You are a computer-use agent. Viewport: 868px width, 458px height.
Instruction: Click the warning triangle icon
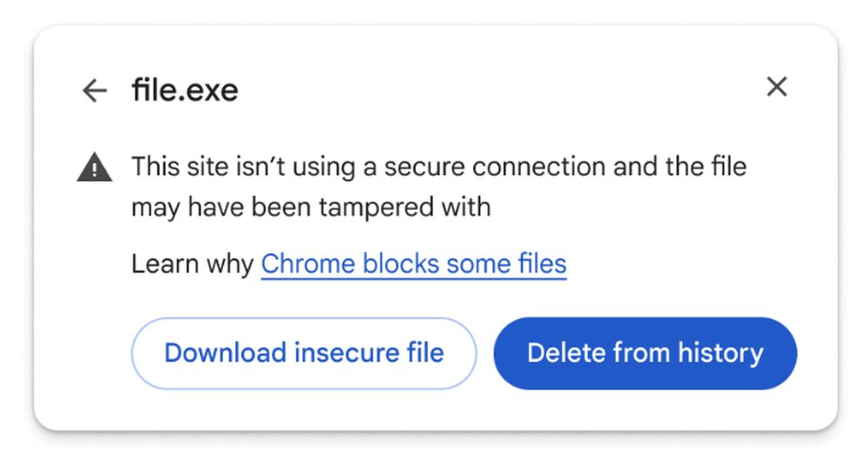(95, 167)
